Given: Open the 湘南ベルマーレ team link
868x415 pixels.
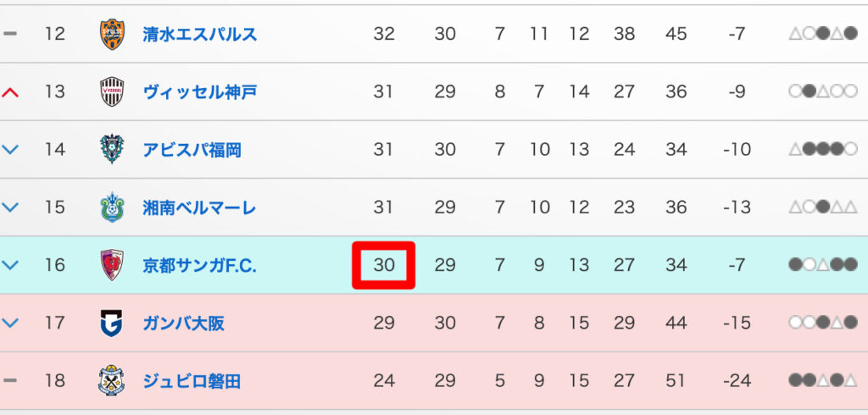Looking at the screenshot, I should pos(200,207).
